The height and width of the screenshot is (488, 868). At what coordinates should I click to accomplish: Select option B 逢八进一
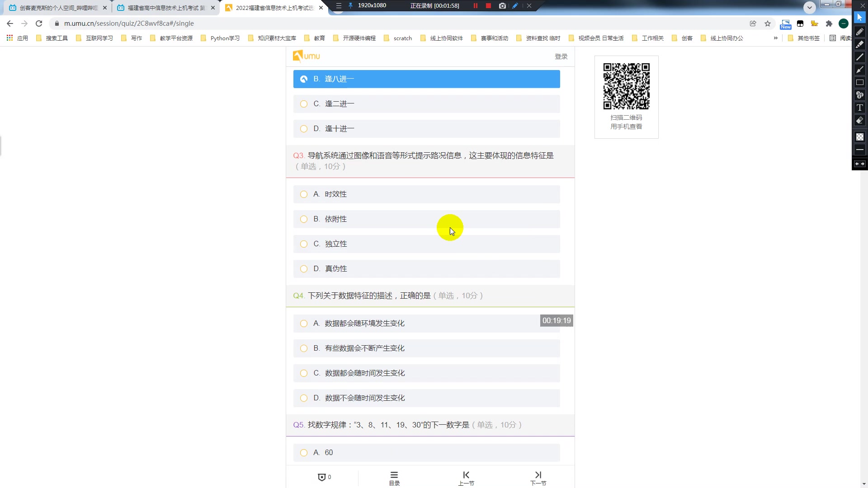(x=426, y=79)
